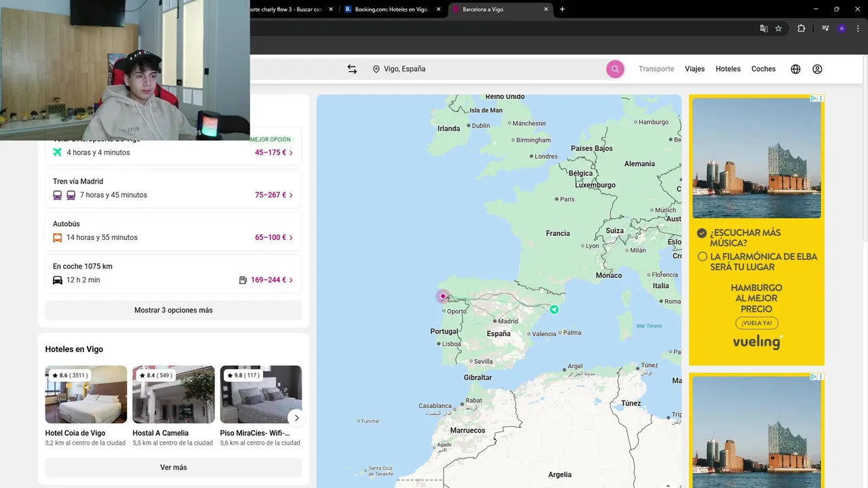This screenshot has width=868, height=488.
Task: Click the swap origin and destination arrows icon
Action: (x=352, y=69)
